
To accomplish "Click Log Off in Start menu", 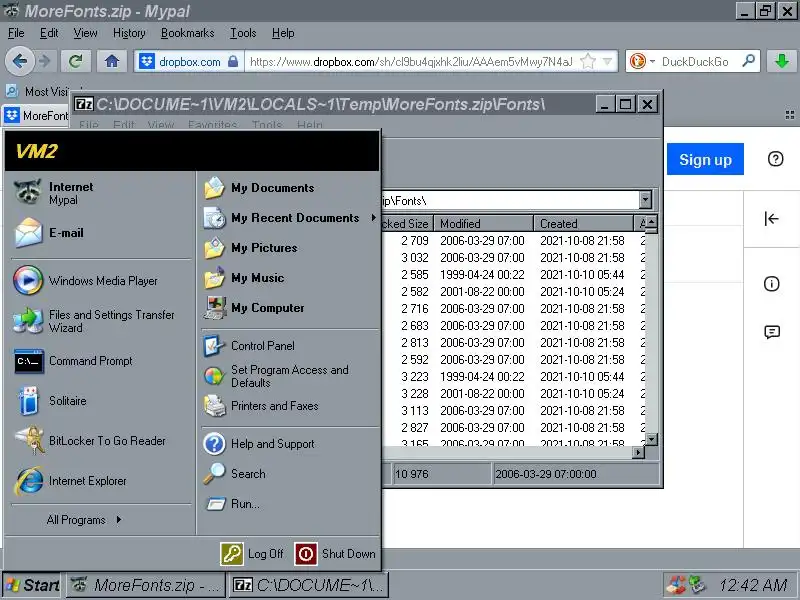I will point(253,554).
